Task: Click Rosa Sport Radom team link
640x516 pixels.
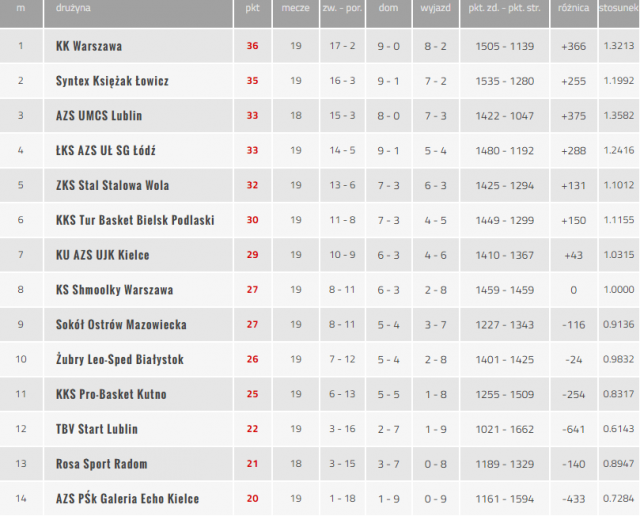Action: 100,464
